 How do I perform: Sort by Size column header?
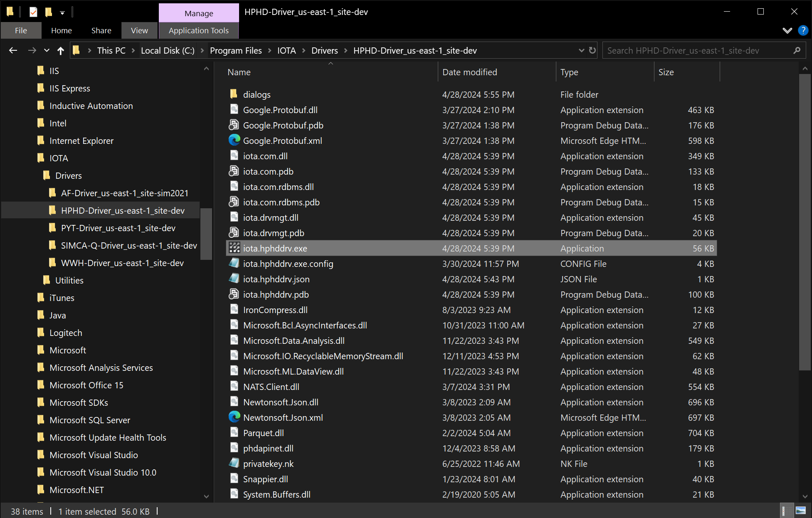pyautogui.click(x=687, y=72)
